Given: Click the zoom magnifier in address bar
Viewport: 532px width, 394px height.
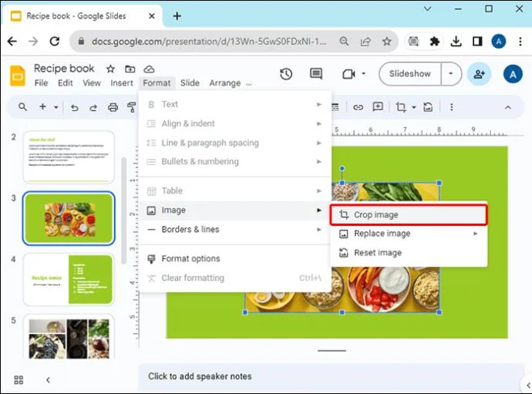Looking at the screenshot, I should [x=344, y=42].
